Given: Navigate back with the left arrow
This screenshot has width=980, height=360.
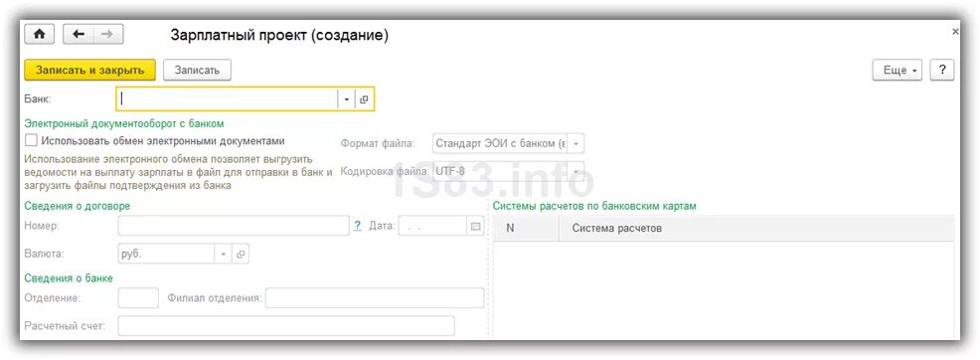Looking at the screenshot, I should [79, 34].
